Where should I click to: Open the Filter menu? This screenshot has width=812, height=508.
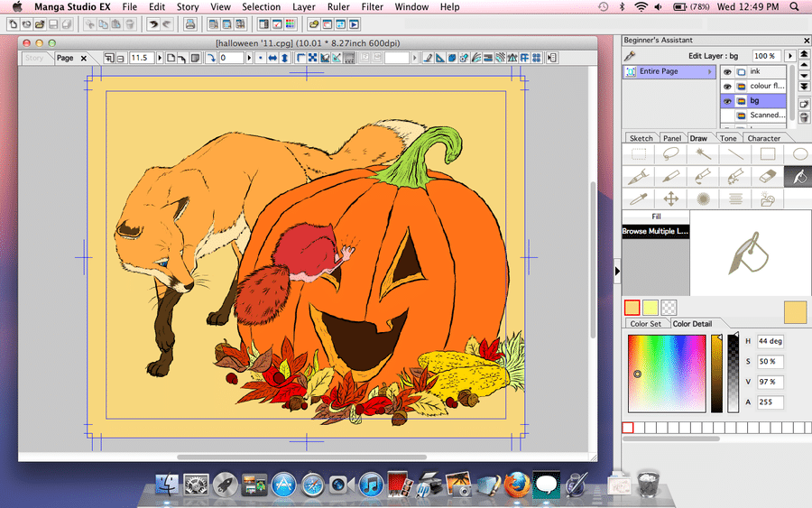click(372, 6)
